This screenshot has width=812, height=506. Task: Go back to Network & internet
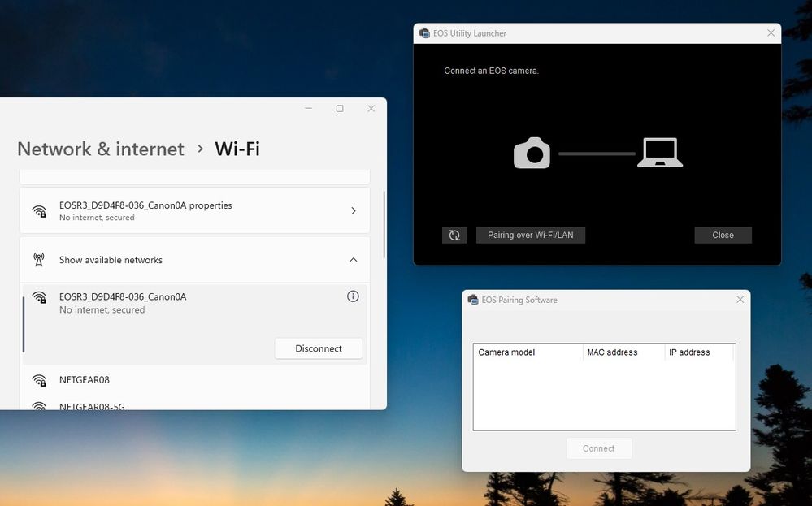101,149
